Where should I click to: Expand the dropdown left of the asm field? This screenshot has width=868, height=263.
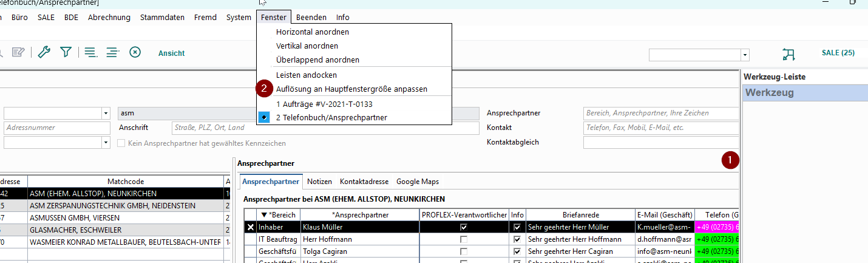click(x=106, y=113)
